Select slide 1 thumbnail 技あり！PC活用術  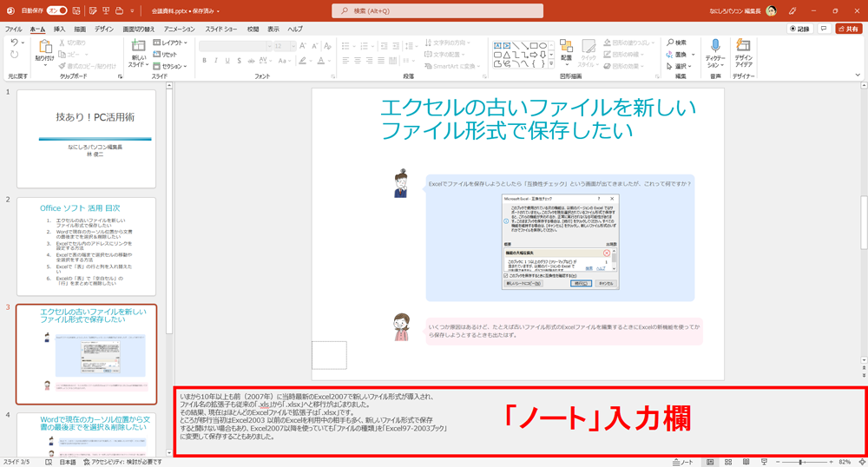[x=86, y=138]
